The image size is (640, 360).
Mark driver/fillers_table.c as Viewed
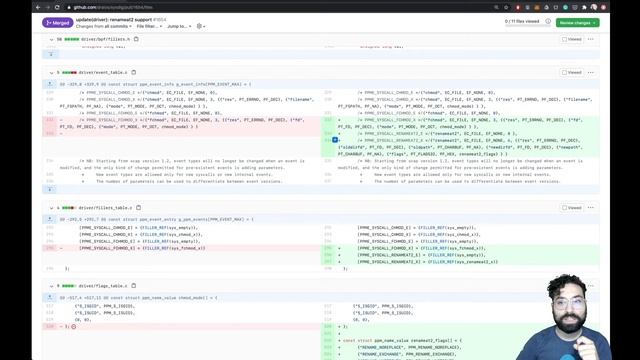[571, 208]
